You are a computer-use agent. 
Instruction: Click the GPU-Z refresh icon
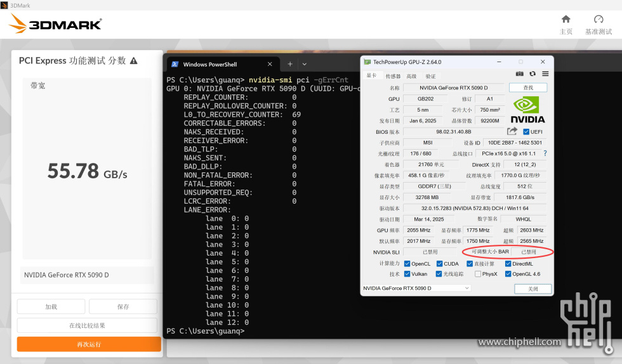click(533, 74)
